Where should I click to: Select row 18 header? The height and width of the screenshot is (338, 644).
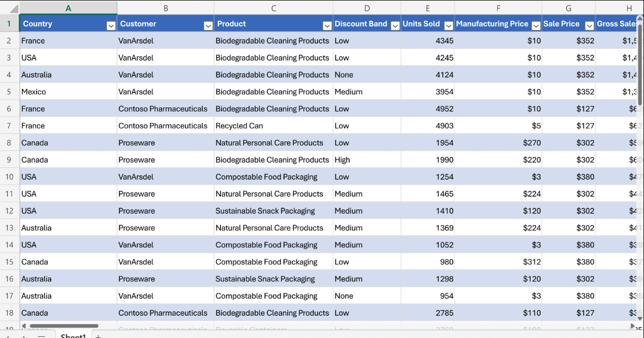[9, 313]
